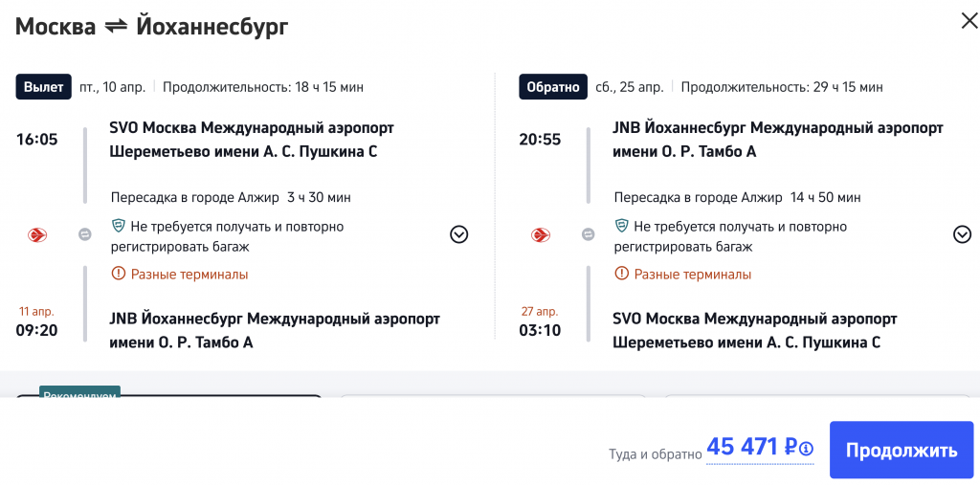Viewport: 980px width, 486px height.
Task: Open price info icon next to 45 471 ₽
Action: [x=806, y=449]
